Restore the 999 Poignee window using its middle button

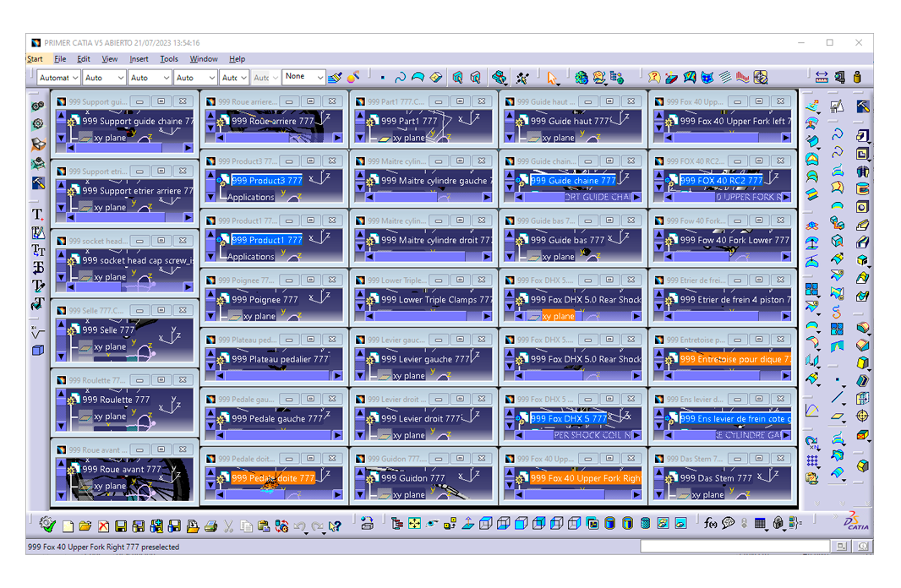click(311, 280)
